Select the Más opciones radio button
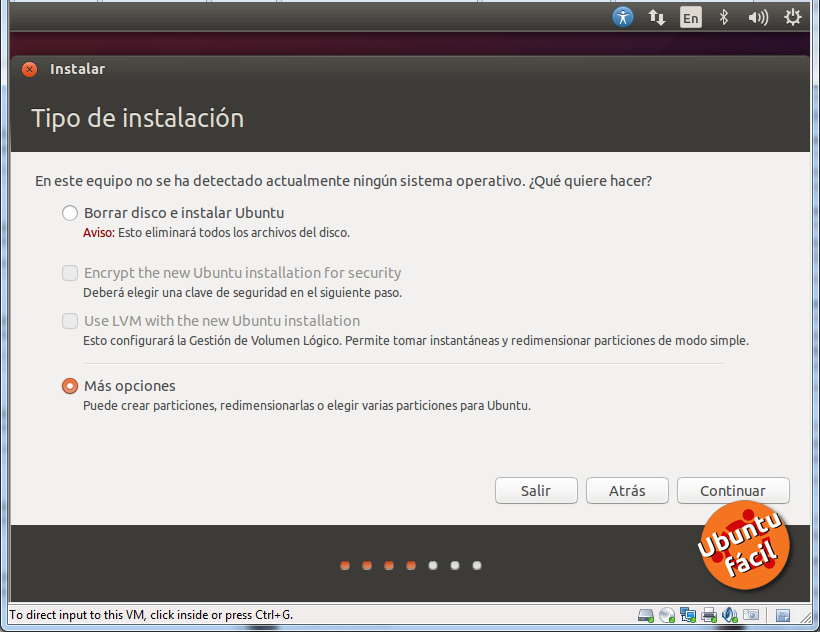The width and height of the screenshot is (820, 632). coord(70,386)
